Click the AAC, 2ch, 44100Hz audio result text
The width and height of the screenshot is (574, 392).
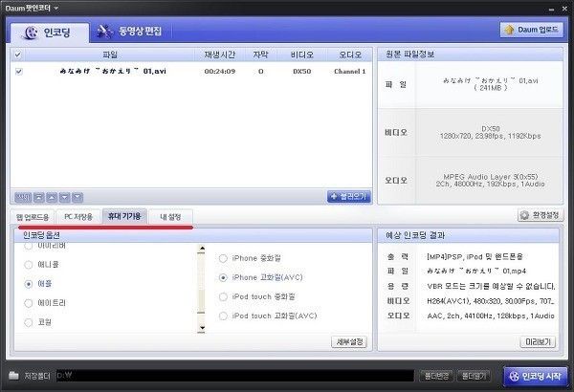491,316
